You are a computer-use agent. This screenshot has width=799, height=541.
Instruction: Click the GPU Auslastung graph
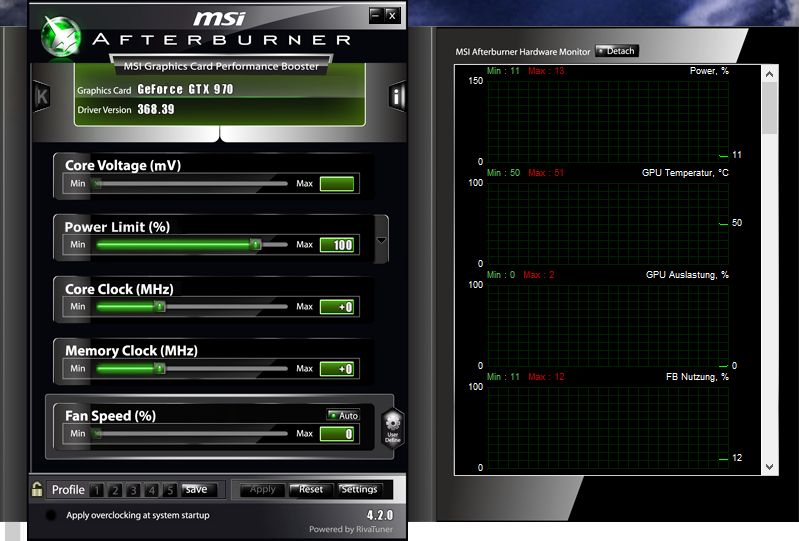point(608,325)
